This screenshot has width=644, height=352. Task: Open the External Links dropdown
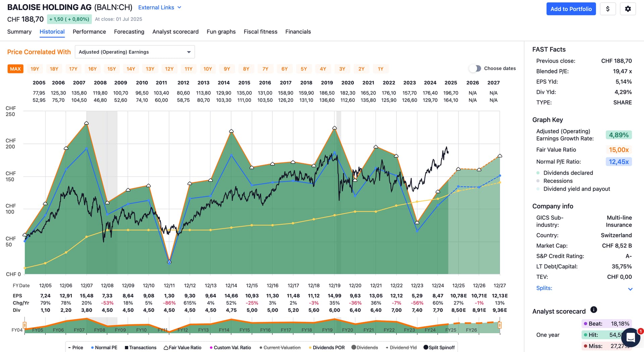point(160,7)
